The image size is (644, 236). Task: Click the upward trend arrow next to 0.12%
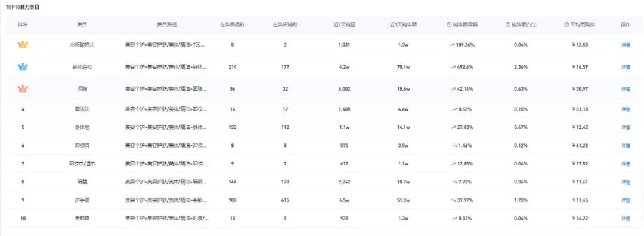point(455,218)
